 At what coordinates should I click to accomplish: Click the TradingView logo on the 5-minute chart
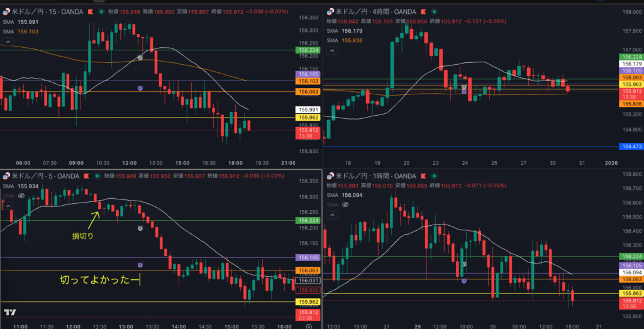9,312
